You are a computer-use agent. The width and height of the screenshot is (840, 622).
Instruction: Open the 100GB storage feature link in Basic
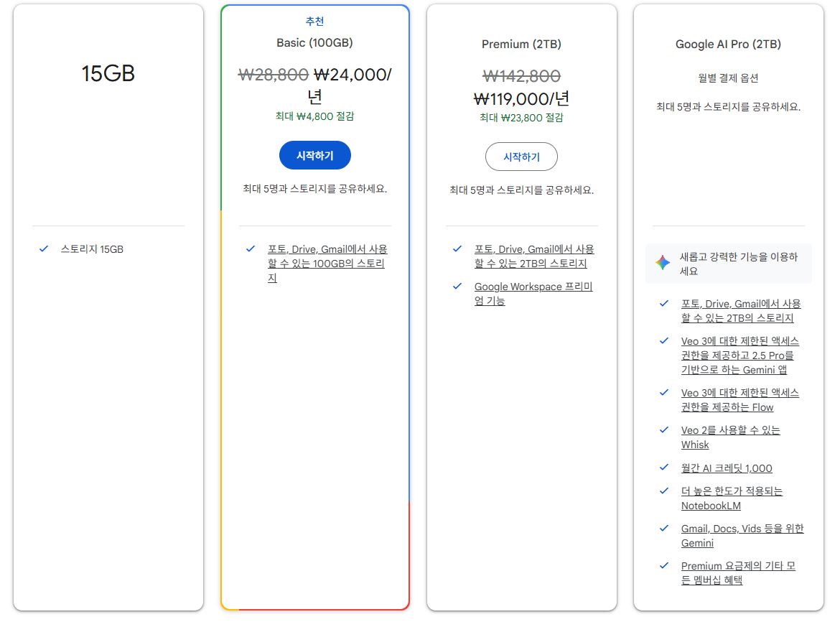click(327, 263)
